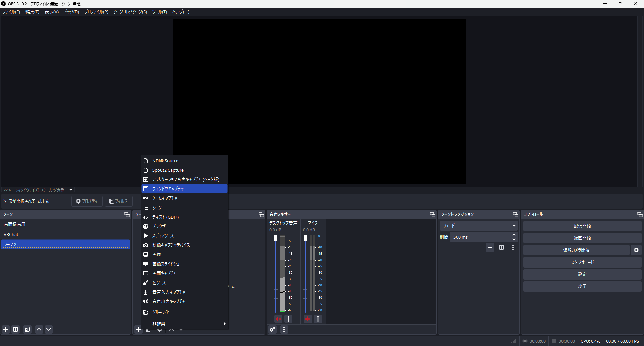Screen dimensions: 644x346
Task: Open the Fade transition dropdown
Action: tap(514, 225)
